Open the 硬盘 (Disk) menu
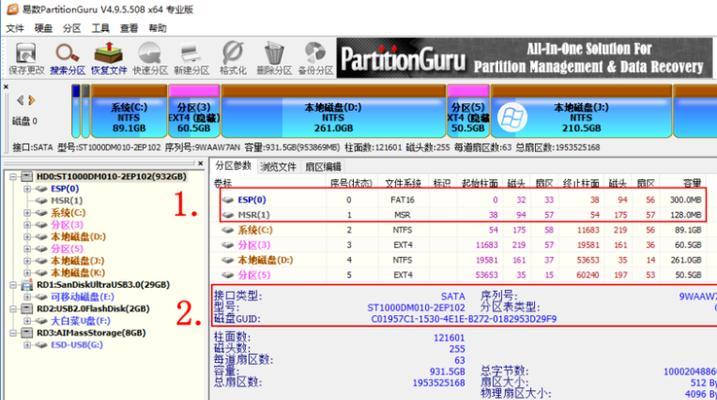The width and height of the screenshot is (717, 400). click(43, 28)
